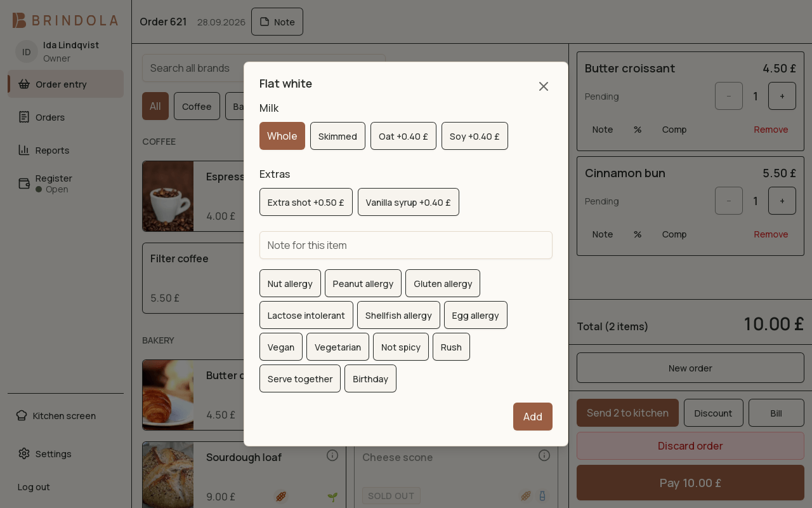Click the ID user avatar
This screenshot has height=508, width=812.
[27, 51]
